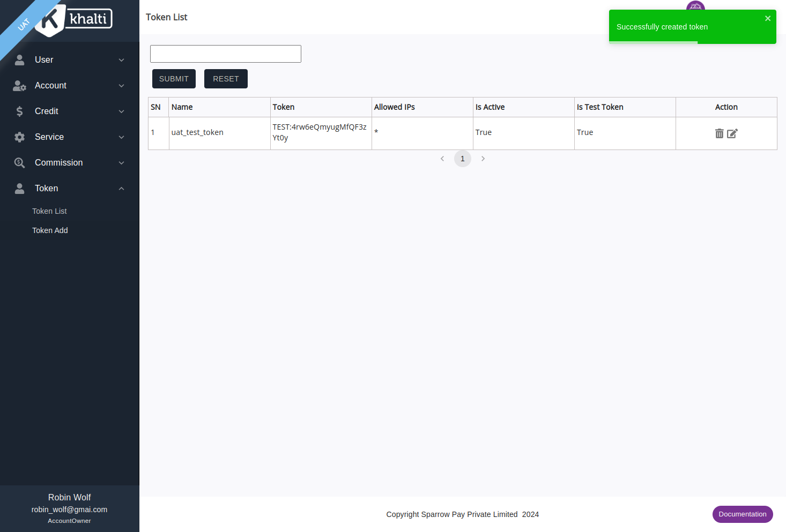Focus the token search input field
This screenshot has height=532, width=786.
tap(226, 54)
